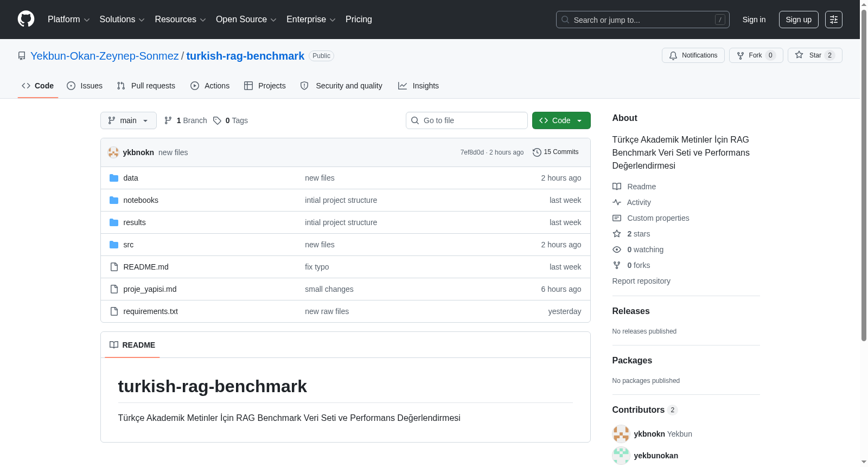This screenshot has width=868, height=467.
Task: Click the notebooks folder icon
Action: pos(114,200)
